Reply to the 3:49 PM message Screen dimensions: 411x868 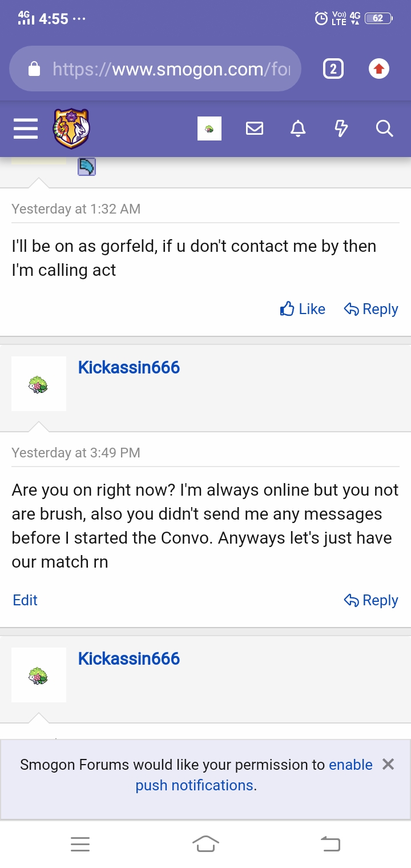(371, 600)
